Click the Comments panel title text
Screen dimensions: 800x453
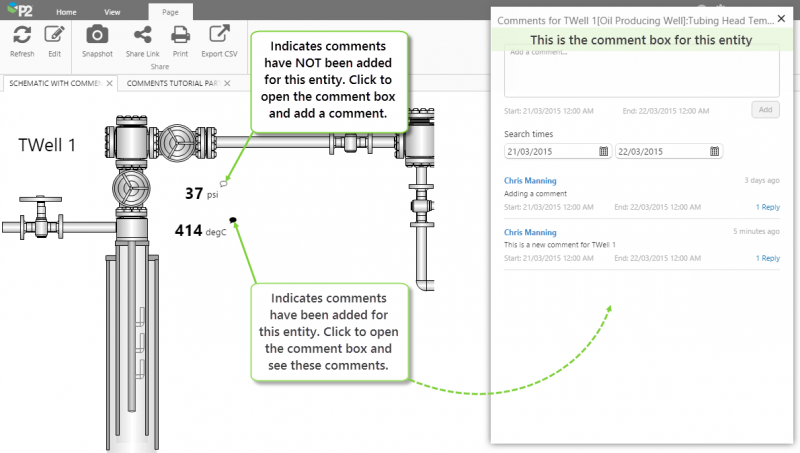click(x=635, y=21)
